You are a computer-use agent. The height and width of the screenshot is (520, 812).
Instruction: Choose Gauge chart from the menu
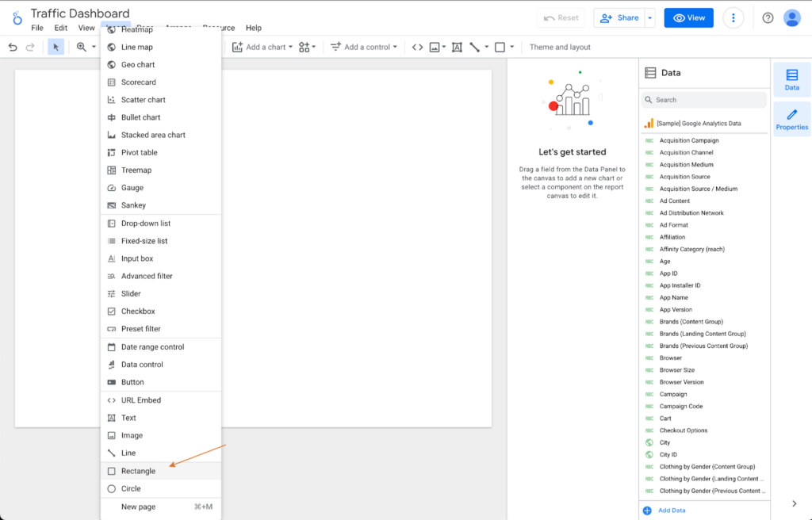click(x=161, y=188)
